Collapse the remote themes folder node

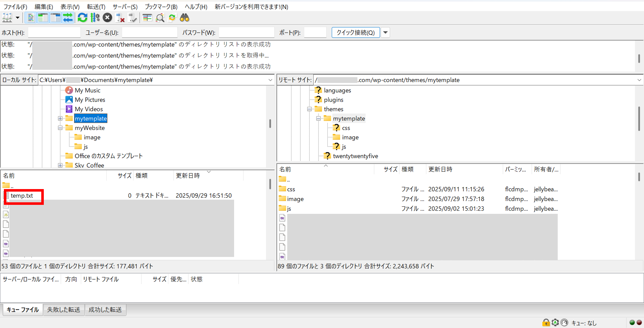pyautogui.click(x=309, y=109)
